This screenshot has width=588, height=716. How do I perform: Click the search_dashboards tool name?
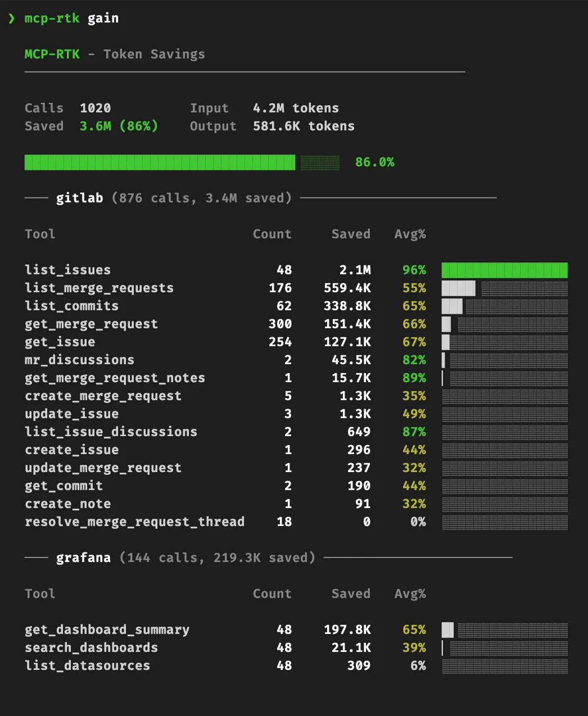tap(91, 647)
